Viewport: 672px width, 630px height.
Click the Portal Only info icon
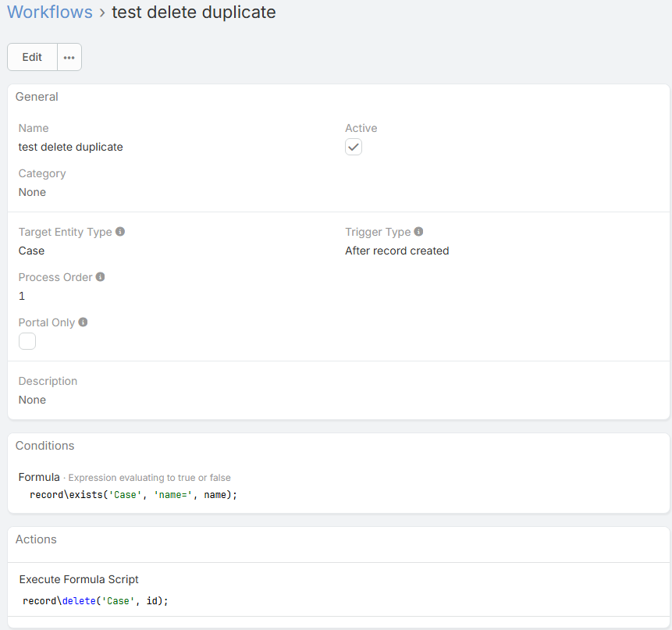tap(84, 322)
